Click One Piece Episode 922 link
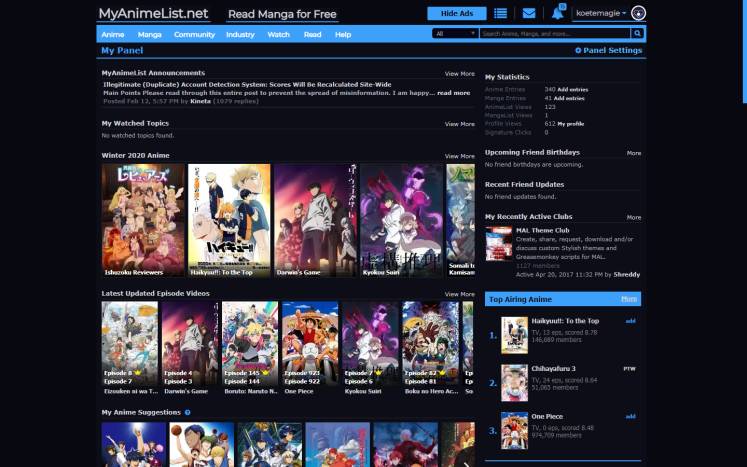 point(302,382)
